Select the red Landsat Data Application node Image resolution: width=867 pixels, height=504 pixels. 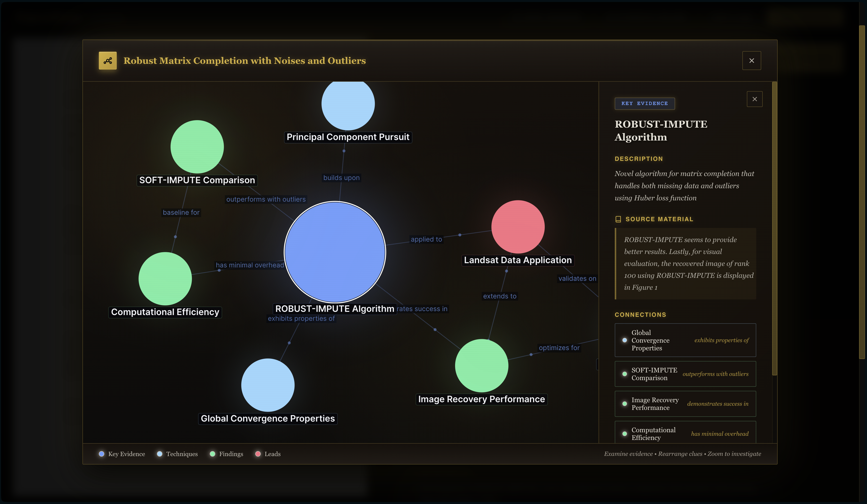point(518,227)
